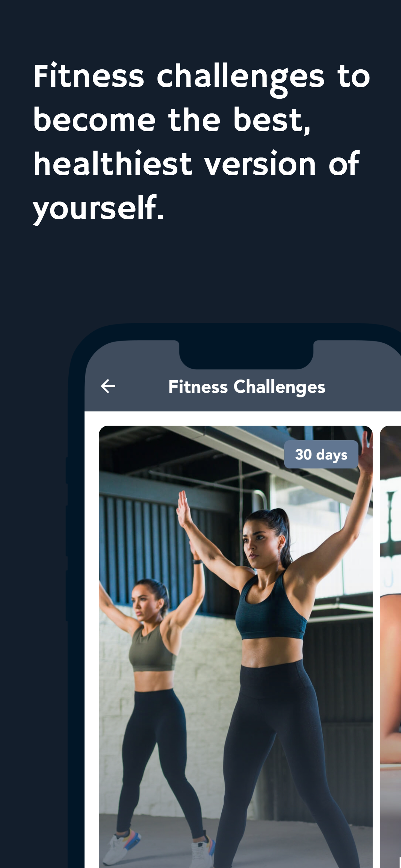401x868 pixels.
Task: Click the raised hand beside the 30 days badge
Action: [366, 449]
